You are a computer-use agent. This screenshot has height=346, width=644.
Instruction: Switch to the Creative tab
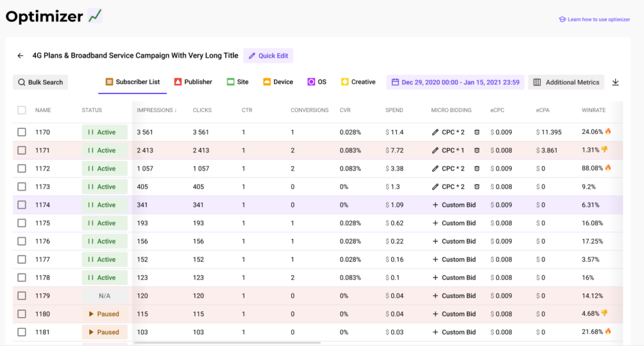[x=358, y=82]
